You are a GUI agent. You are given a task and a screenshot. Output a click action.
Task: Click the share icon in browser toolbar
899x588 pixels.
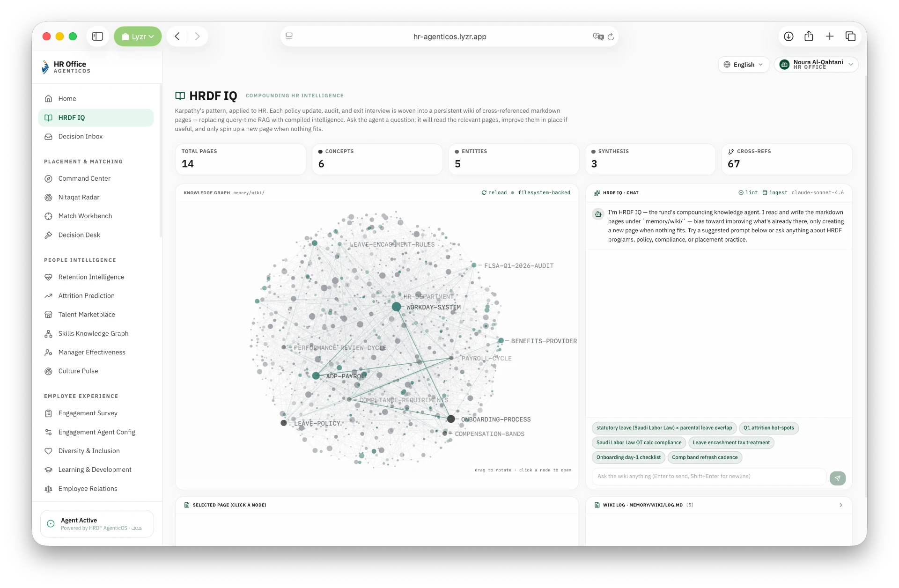coord(809,37)
